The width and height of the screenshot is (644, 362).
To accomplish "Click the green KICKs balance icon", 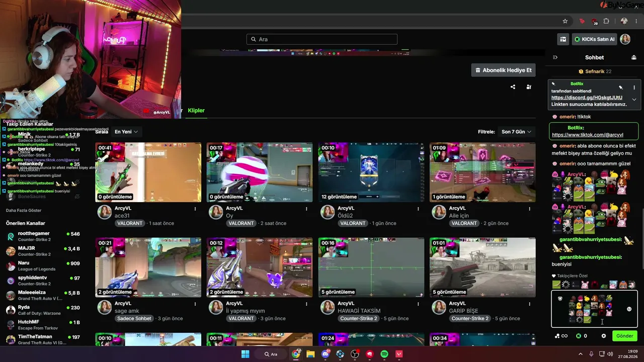I will (x=579, y=336).
